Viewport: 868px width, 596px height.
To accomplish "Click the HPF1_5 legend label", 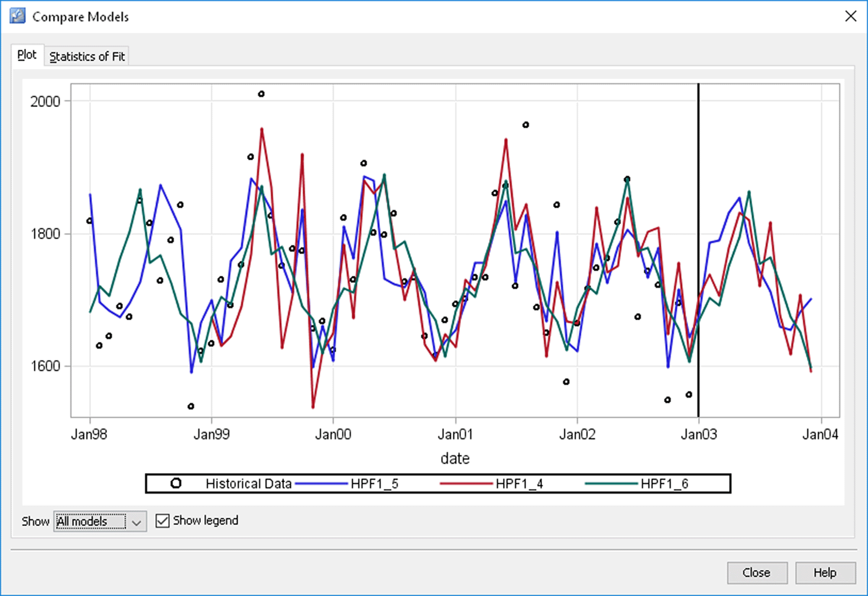I will coord(375,484).
